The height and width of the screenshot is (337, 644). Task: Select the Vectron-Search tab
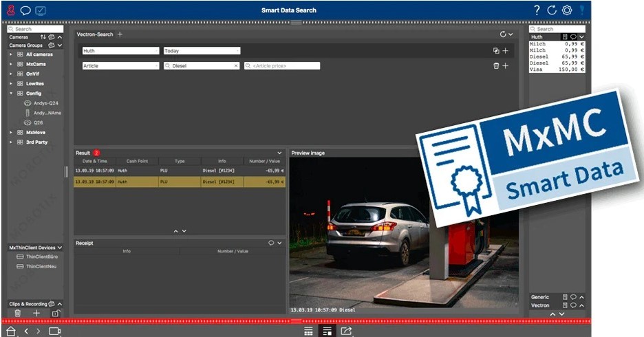[95, 34]
